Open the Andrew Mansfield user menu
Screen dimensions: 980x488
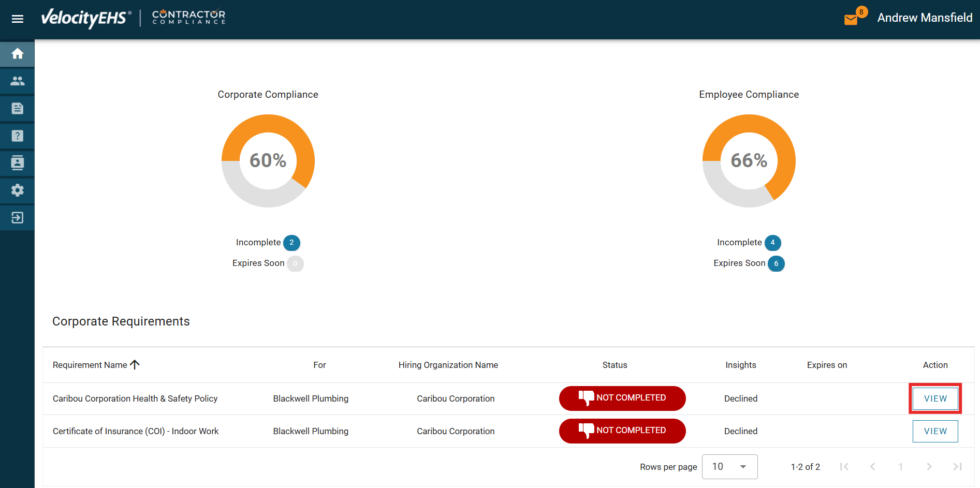[925, 18]
